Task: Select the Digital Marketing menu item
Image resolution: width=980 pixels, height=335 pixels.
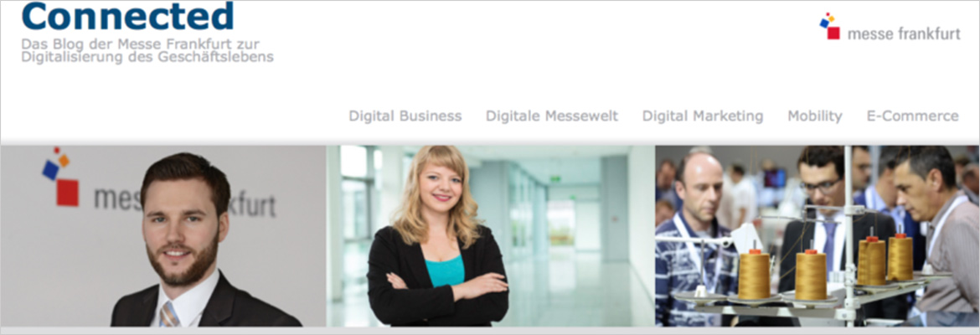Action: tap(703, 116)
